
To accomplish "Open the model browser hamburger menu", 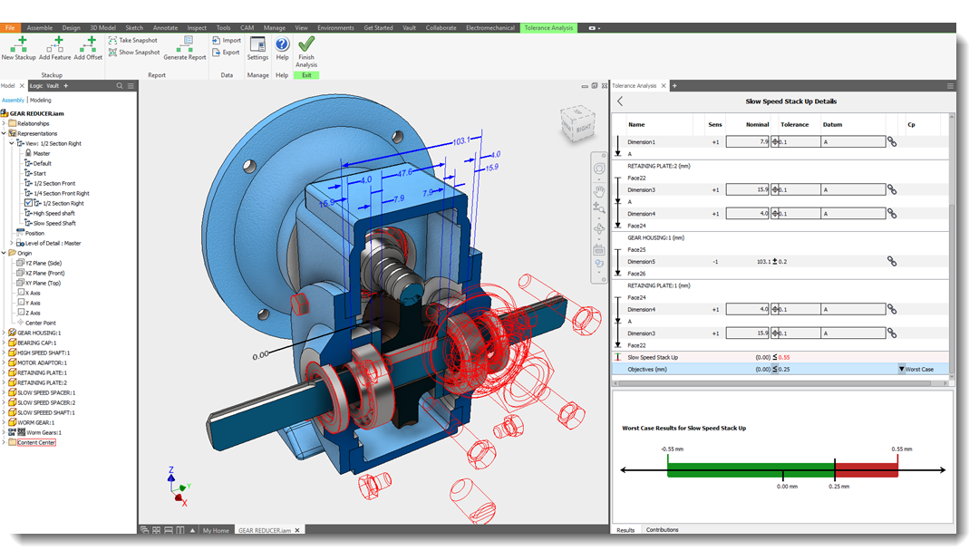I will point(131,85).
